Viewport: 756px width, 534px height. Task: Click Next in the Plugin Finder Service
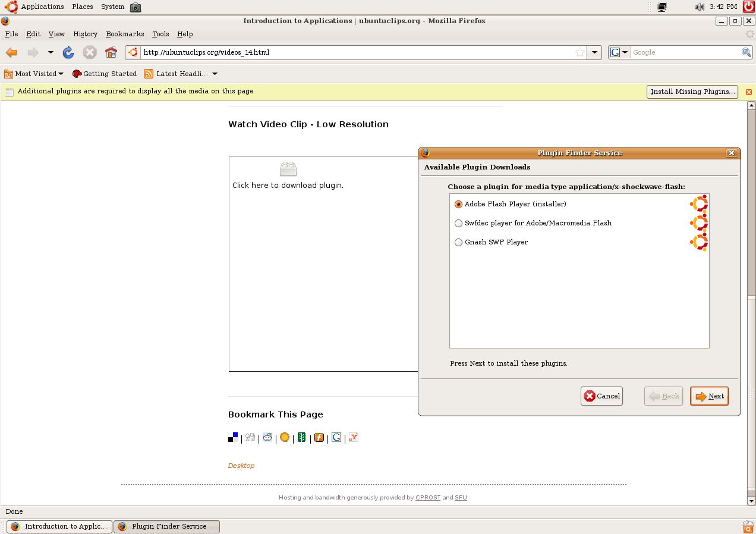click(709, 396)
